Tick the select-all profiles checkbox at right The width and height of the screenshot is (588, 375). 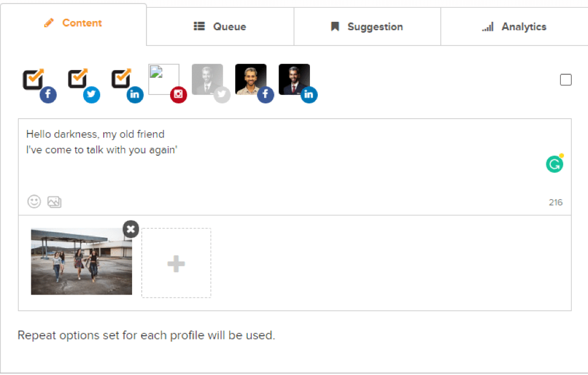[x=566, y=80]
